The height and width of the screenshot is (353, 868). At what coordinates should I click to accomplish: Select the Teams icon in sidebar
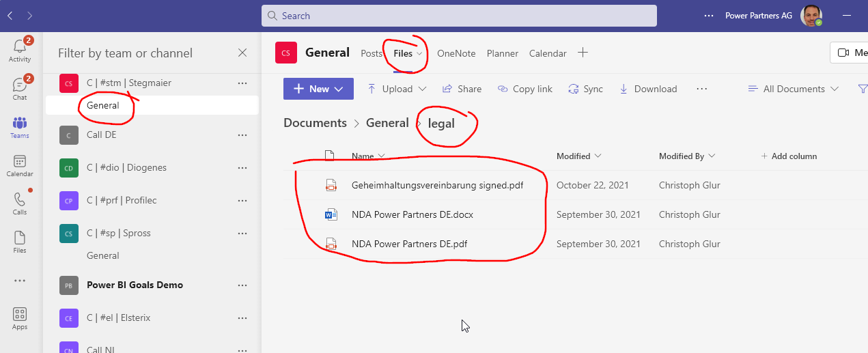point(20,127)
